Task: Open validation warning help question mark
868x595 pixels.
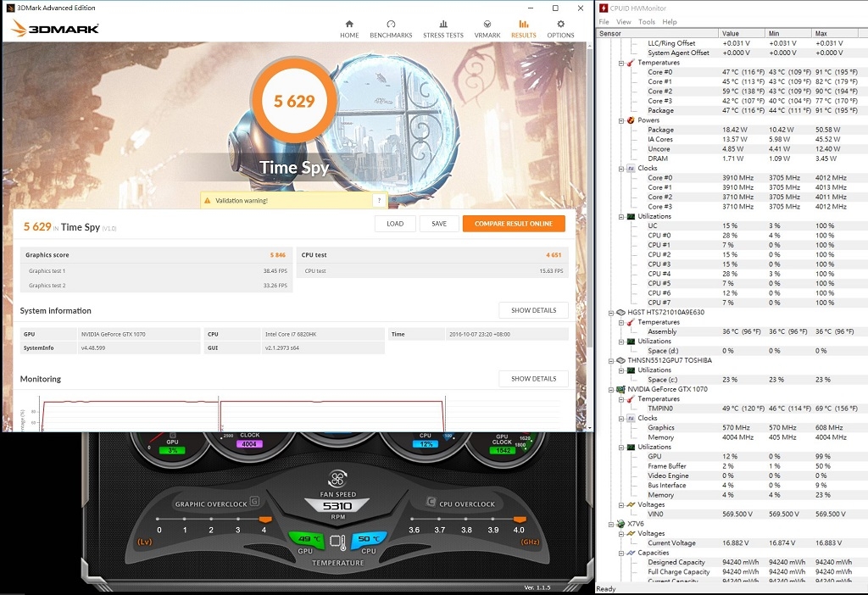Action: (379, 200)
